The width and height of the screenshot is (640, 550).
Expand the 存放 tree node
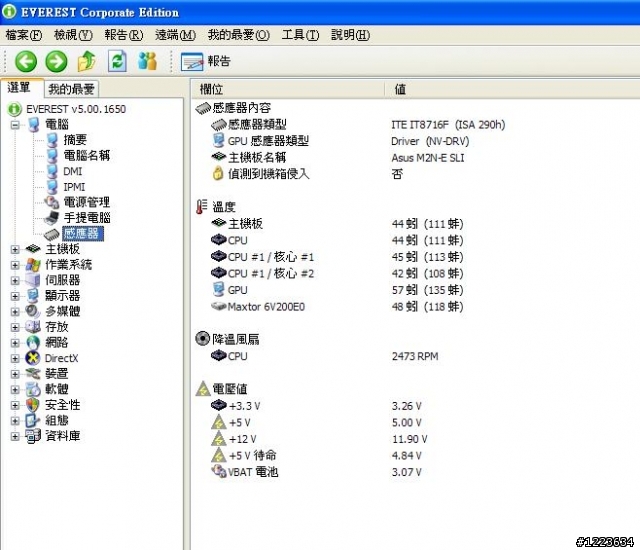[x=15, y=327]
